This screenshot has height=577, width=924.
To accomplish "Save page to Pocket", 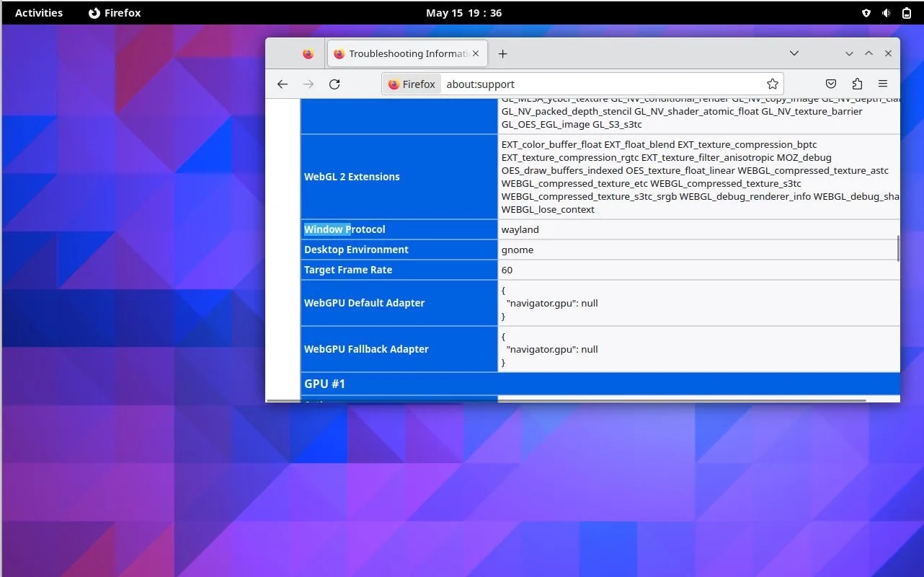I will (830, 84).
